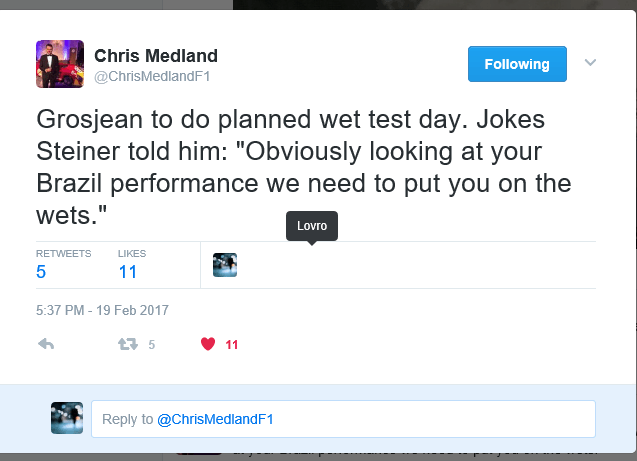Open Chris Medland's profile picture
Screen dimensions: 637x461
59,65
